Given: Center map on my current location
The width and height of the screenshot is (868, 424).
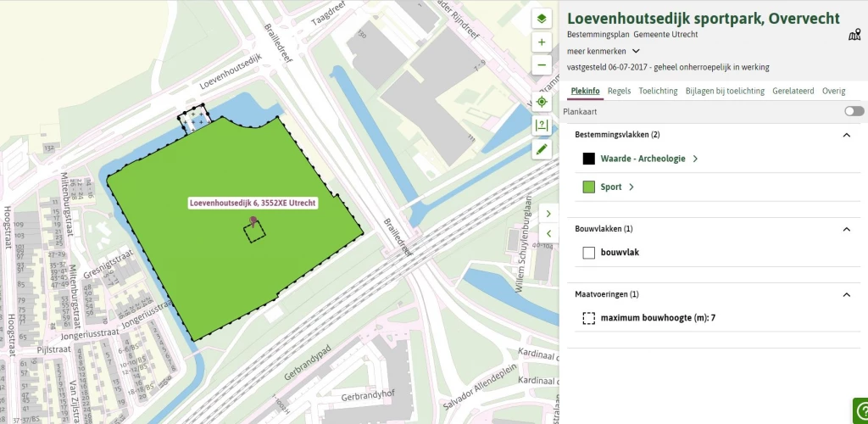Looking at the screenshot, I should point(542,102).
